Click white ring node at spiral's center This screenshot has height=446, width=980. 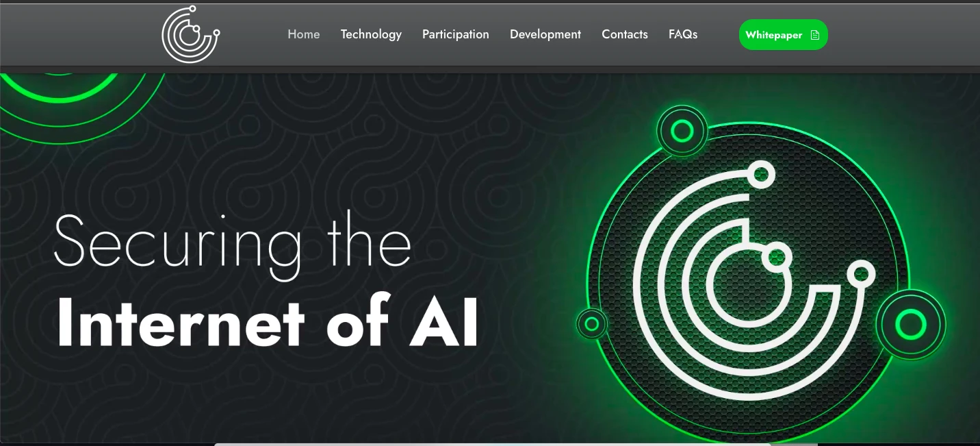click(x=777, y=257)
